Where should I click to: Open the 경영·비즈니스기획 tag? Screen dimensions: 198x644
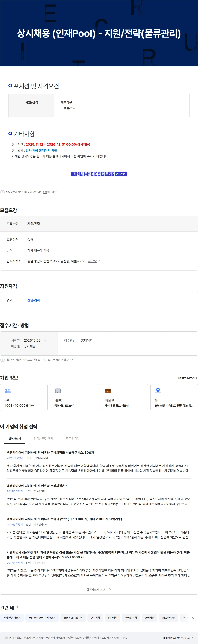tap(73, 618)
